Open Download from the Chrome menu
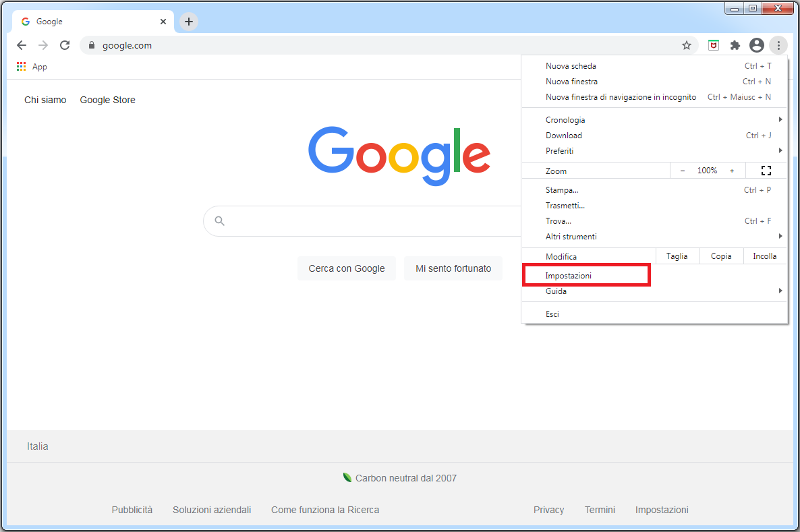The width and height of the screenshot is (800, 532). 654,136
